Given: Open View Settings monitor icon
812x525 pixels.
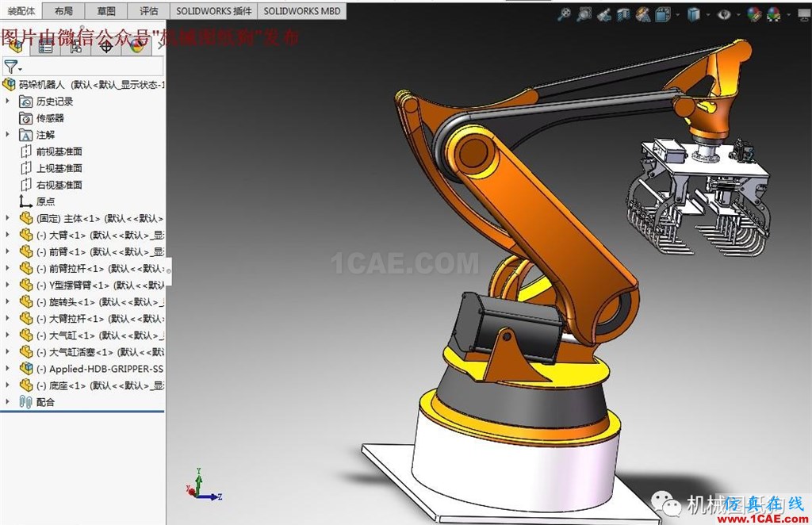Looking at the screenshot, I should (806, 14).
